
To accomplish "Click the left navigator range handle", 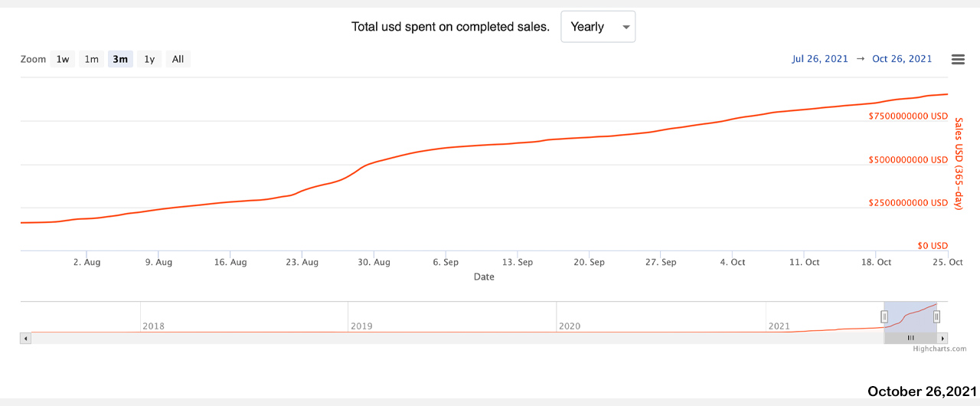I will click(x=884, y=316).
